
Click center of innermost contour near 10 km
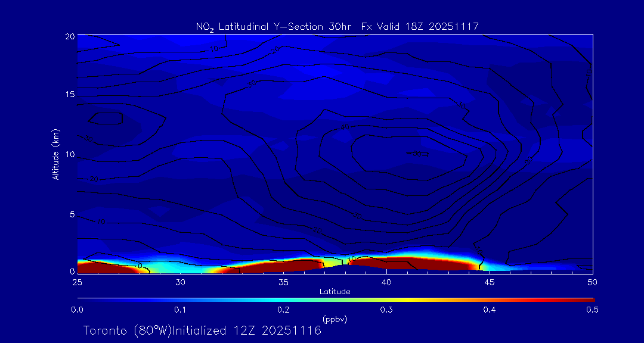[x=410, y=154]
